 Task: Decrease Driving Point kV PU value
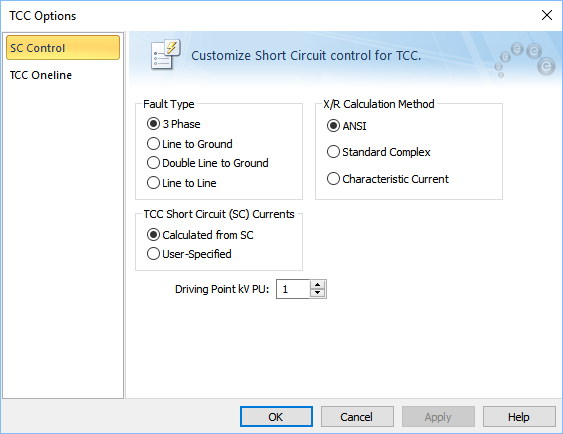317,293
